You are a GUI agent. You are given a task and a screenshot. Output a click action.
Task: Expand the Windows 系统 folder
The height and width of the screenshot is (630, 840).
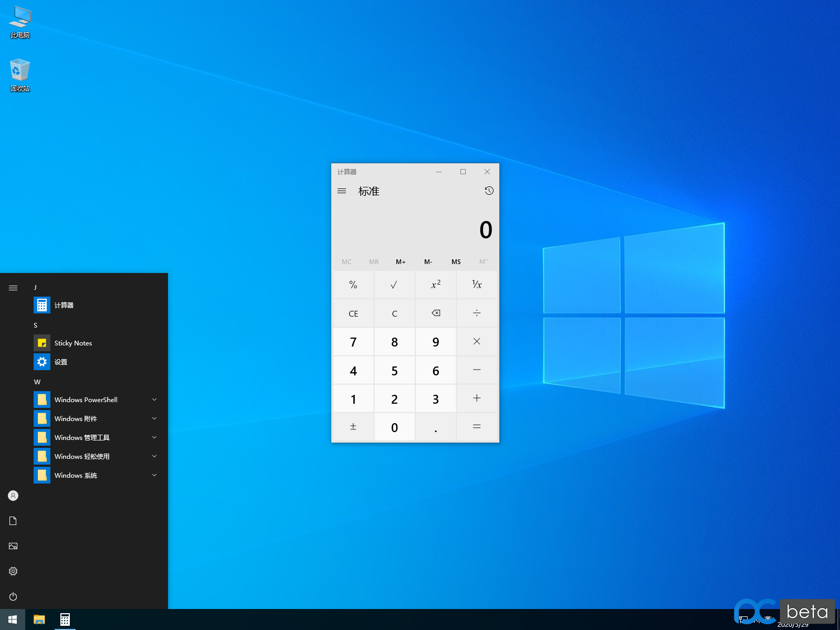[x=154, y=475]
